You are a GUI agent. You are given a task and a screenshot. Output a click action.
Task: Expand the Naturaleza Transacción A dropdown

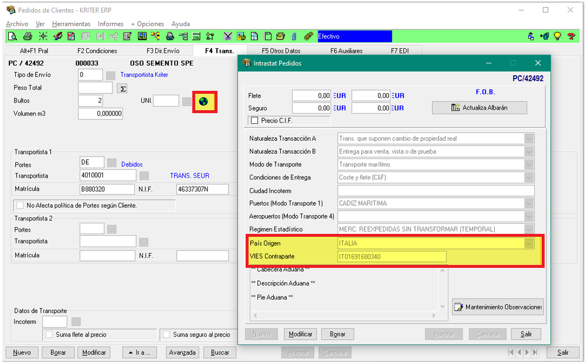click(529, 139)
